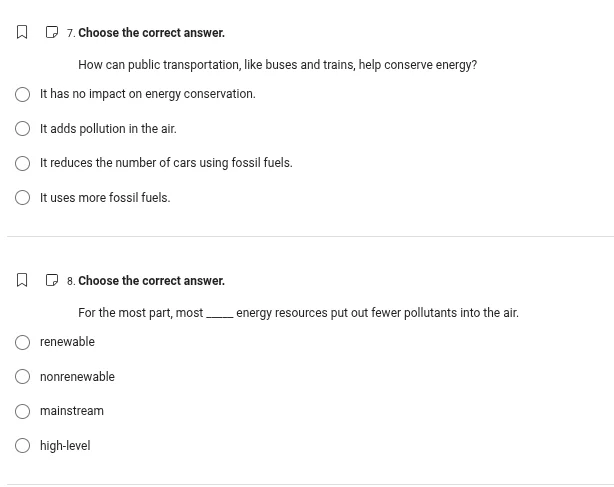This screenshot has width=614, height=487.
Task: Click the 'It adds pollution in the air.' label
Action: [108, 129]
